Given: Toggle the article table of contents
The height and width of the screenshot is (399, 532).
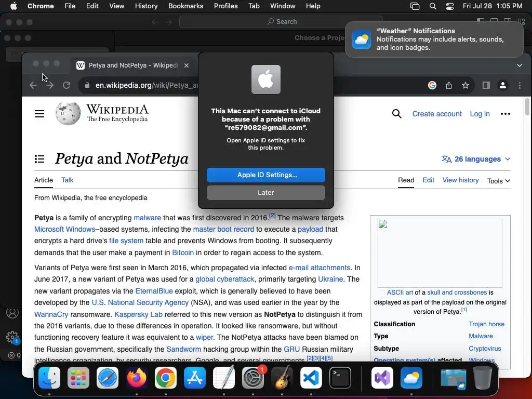Looking at the screenshot, I should 39,159.
